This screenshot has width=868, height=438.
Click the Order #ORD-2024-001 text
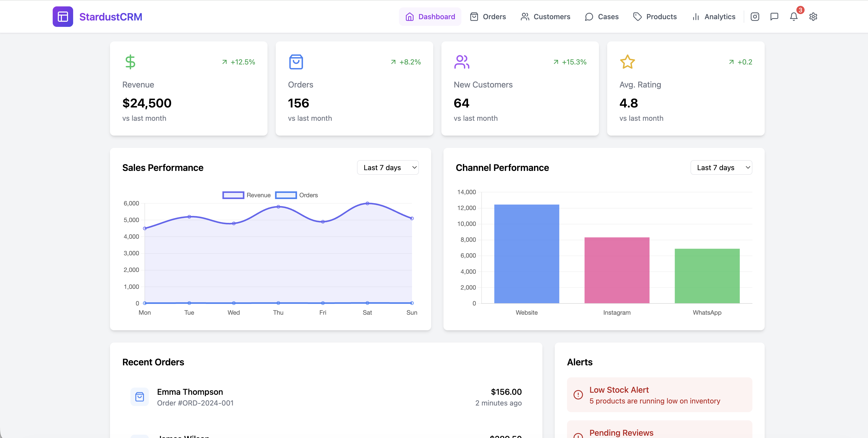click(x=195, y=403)
